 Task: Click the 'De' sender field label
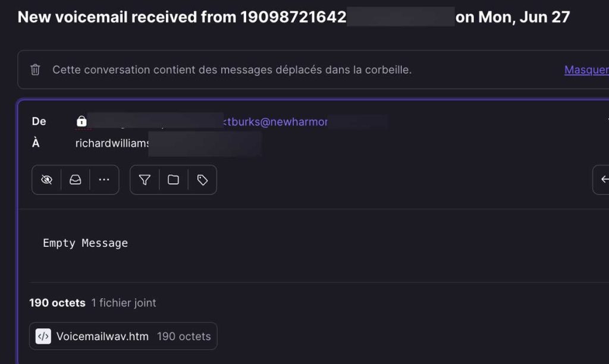[x=39, y=121]
